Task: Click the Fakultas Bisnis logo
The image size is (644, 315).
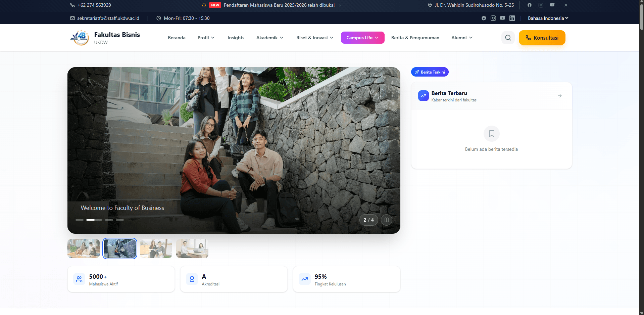Action: point(80,38)
